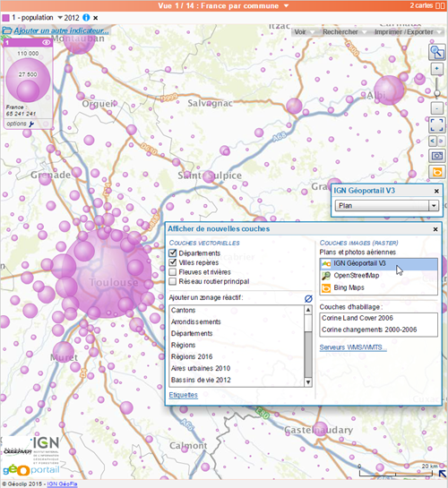Select Bassins de vie 2012 entry
This screenshot has height=488, width=448.
click(x=237, y=380)
